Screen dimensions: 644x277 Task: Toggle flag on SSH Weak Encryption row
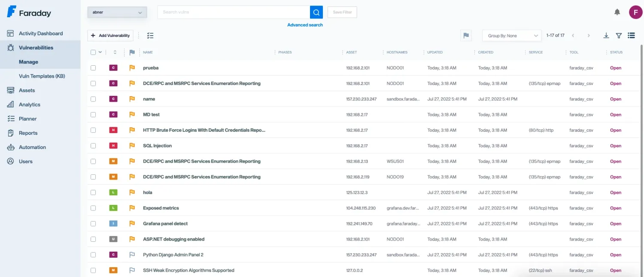[132, 271]
